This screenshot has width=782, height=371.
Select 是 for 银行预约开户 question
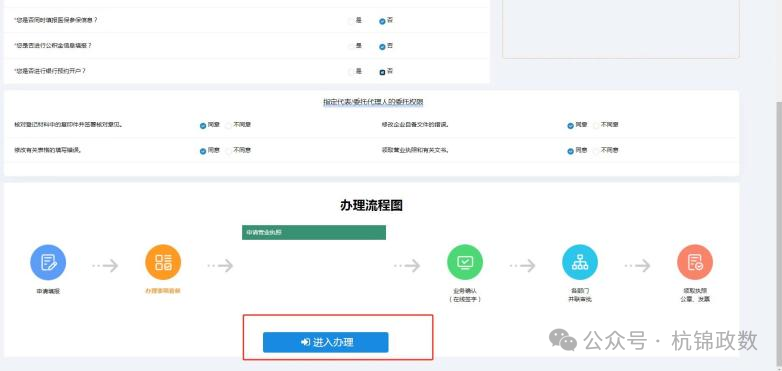pyautogui.click(x=351, y=72)
